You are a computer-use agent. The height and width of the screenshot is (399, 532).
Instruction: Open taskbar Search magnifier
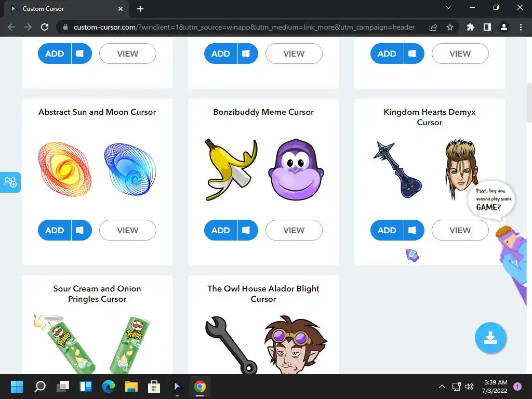[x=40, y=387]
